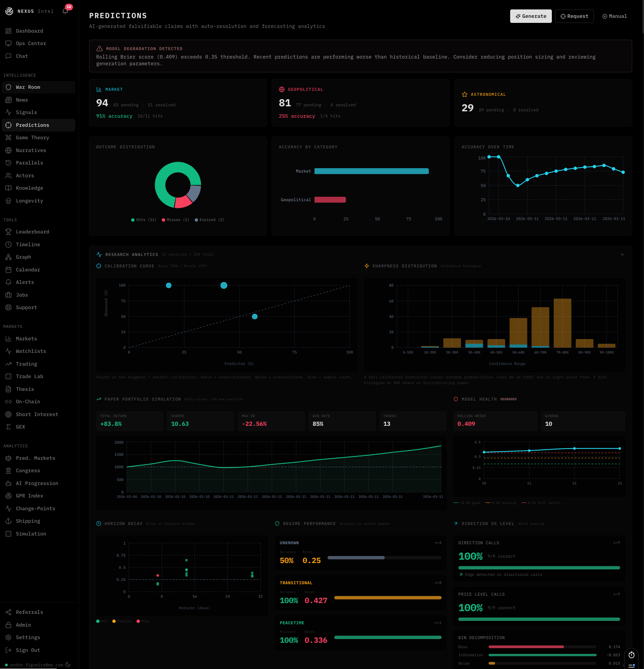The image size is (644, 669).
Task: Click the Alerts bell icon in Tools
Action: (x=8, y=282)
